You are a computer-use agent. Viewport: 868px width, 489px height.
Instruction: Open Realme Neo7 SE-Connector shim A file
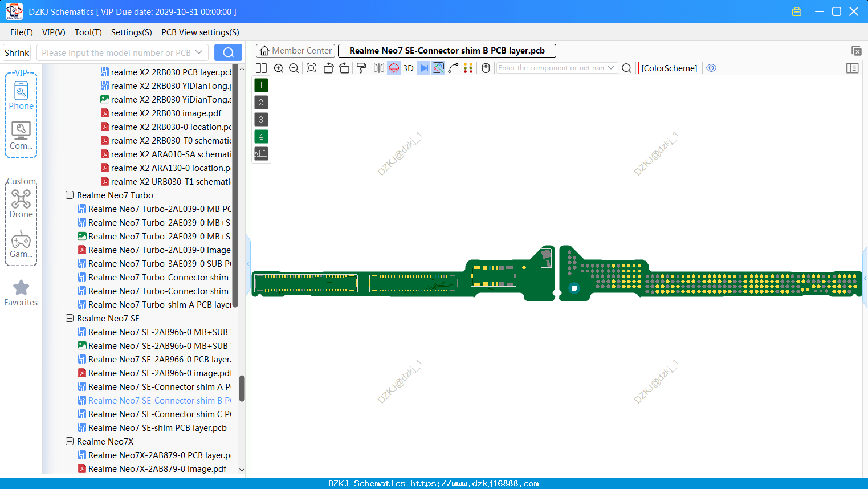160,386
